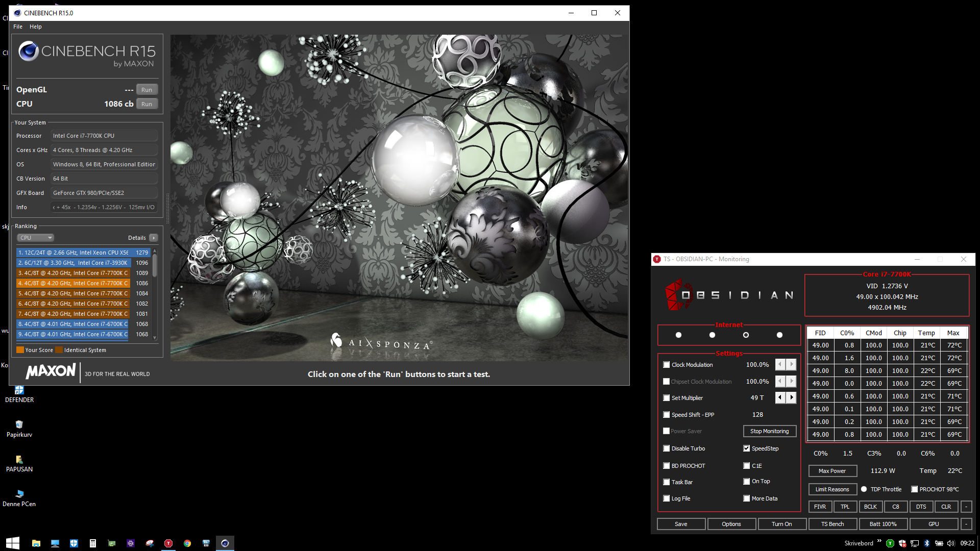Click the ThrottleStop taskbar icon
The height and width of the screenshot is (551, 980).
(x=168, y=543)
